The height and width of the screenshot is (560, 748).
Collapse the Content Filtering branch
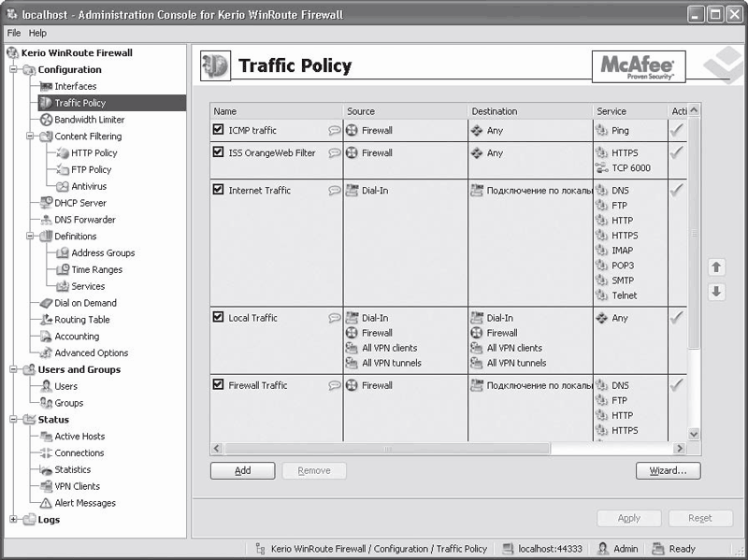(30, 136)
